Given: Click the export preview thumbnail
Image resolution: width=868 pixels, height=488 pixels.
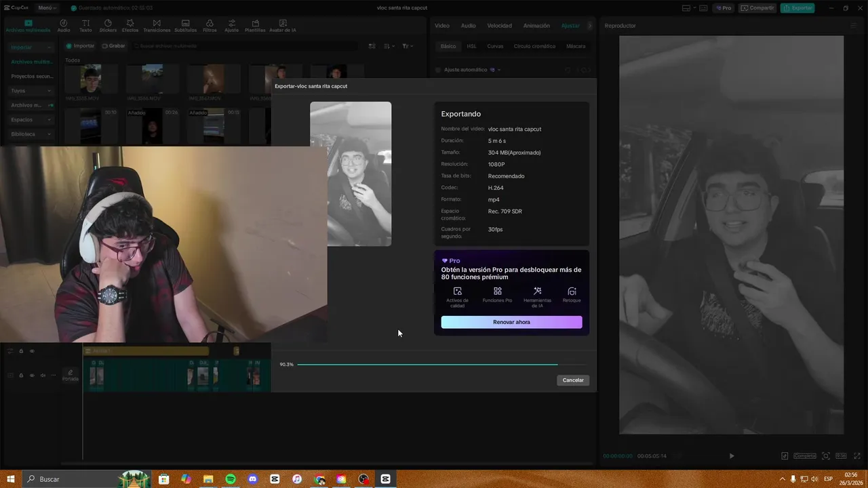Looking at the screenshot, I should coord(351,174).
